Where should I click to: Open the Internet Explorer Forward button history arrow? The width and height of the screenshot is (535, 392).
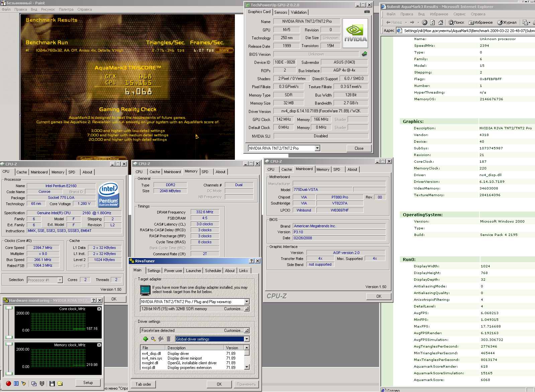(x=418, y=22)
